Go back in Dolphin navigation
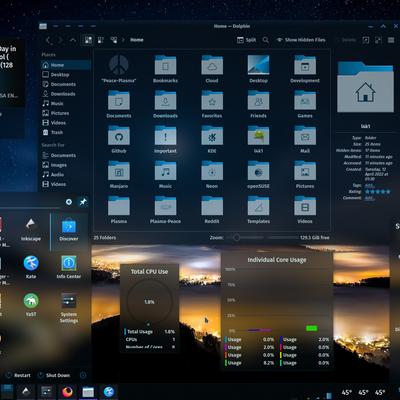The width and height of the screenshot is (400, 400). click(49, 40)
